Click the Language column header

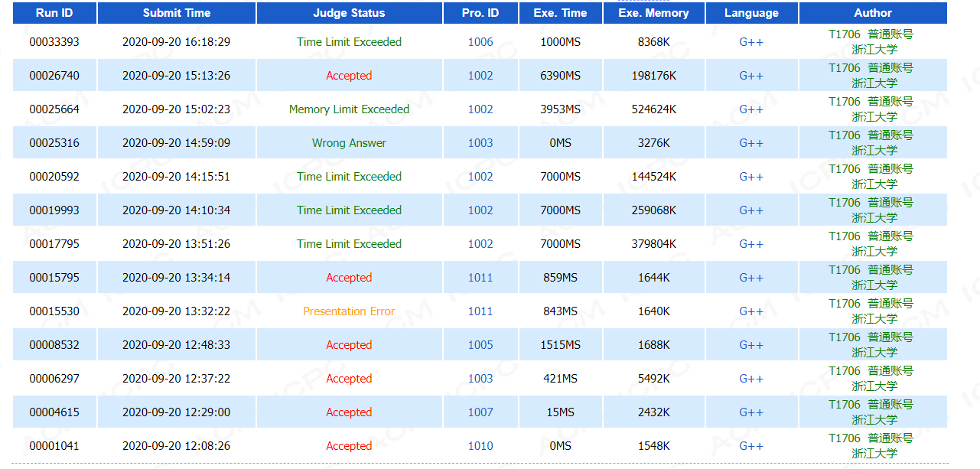(750, 13)
